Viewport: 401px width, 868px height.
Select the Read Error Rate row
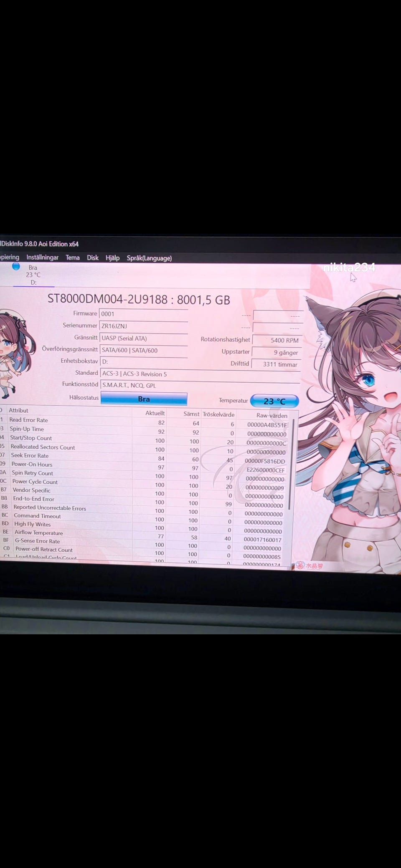[144, 422]
